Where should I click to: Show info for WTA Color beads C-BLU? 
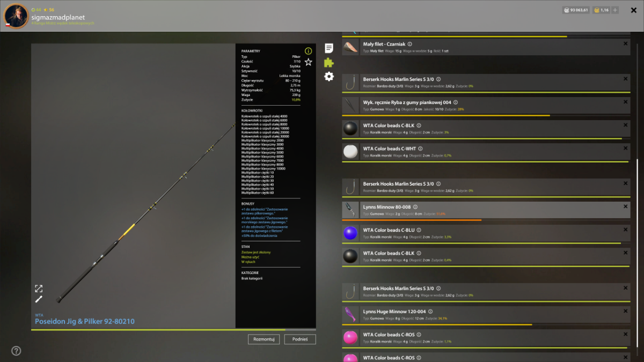pyautogui.click(x=419, y=230)
